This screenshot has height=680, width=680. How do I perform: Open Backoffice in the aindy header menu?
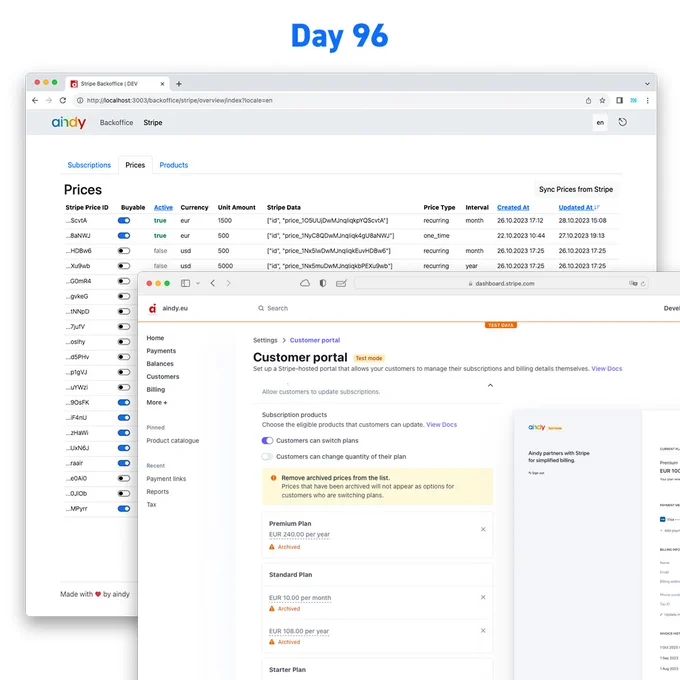point(117,123)
